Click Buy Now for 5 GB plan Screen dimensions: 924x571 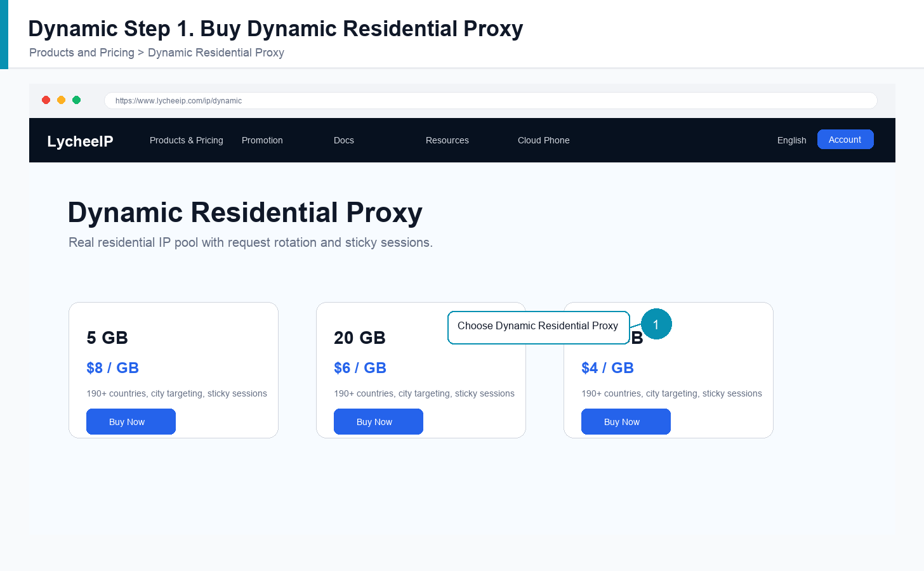(131, 422)
